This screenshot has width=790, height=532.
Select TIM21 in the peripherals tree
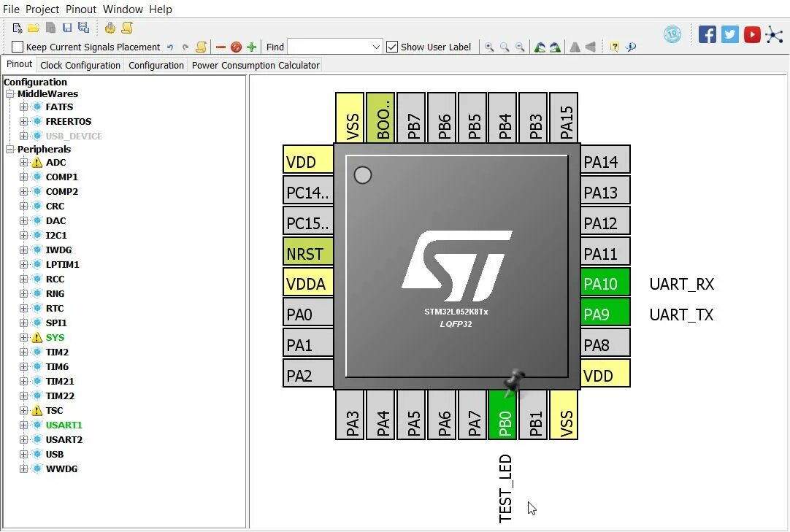[x=59, y=382]
